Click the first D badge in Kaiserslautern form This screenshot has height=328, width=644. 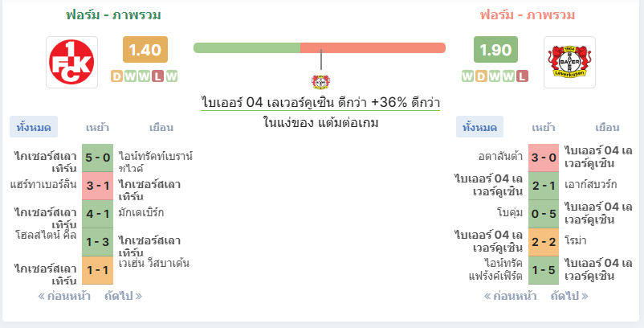click(x=116, y=76)
